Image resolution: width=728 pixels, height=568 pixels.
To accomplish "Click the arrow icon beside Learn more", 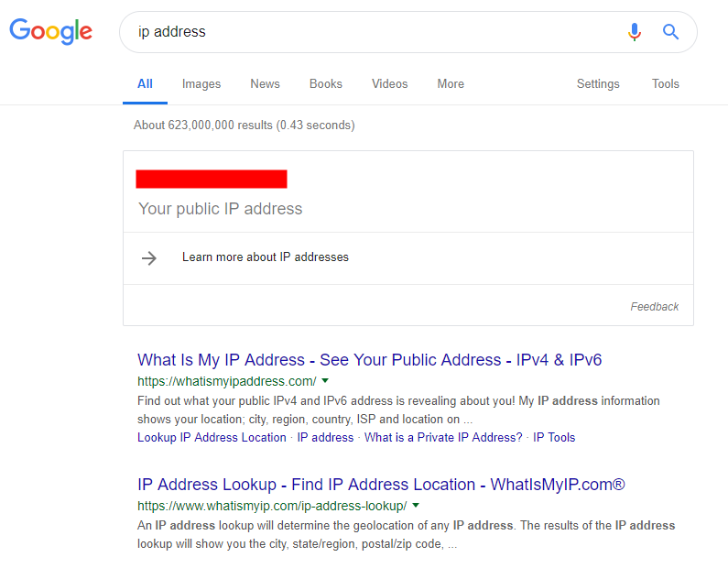I will [149, 257].
